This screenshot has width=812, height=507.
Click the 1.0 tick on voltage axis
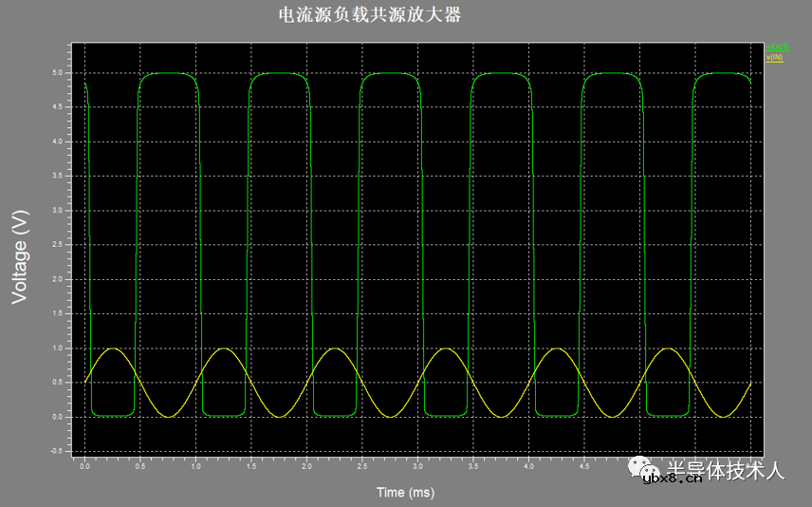(57, 348)
